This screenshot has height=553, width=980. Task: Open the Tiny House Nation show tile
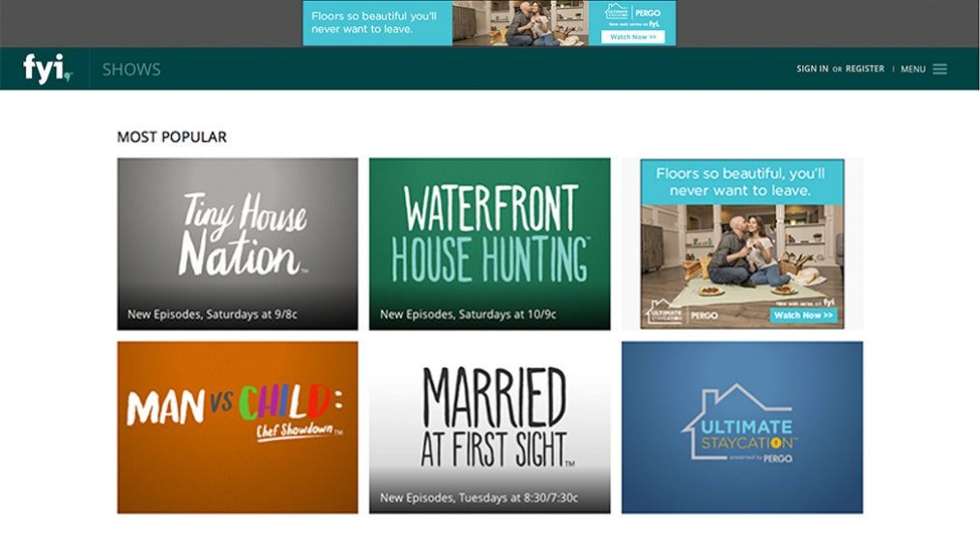coord(238,244)
